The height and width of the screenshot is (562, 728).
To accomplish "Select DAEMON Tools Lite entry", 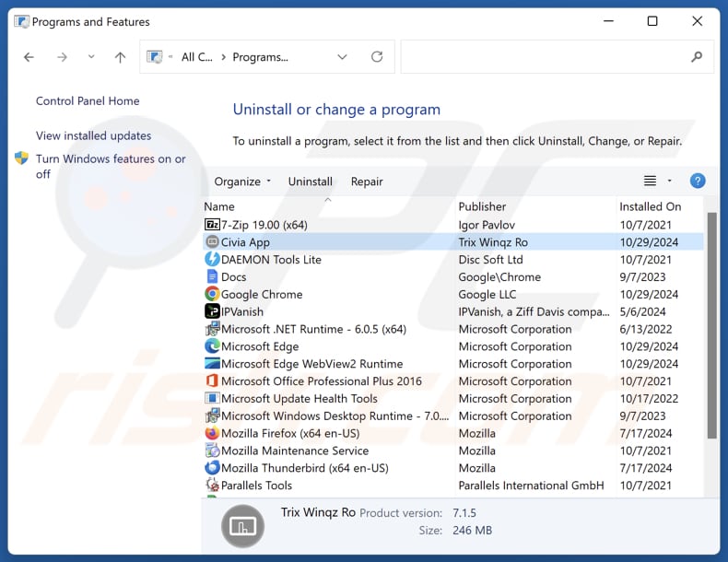I will click(x=271, y=260).
